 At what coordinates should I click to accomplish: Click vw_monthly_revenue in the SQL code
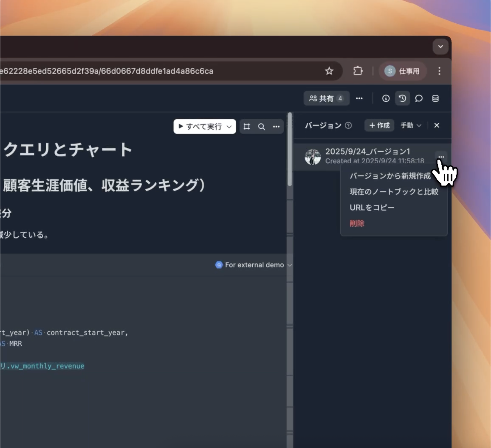point(47,366)
